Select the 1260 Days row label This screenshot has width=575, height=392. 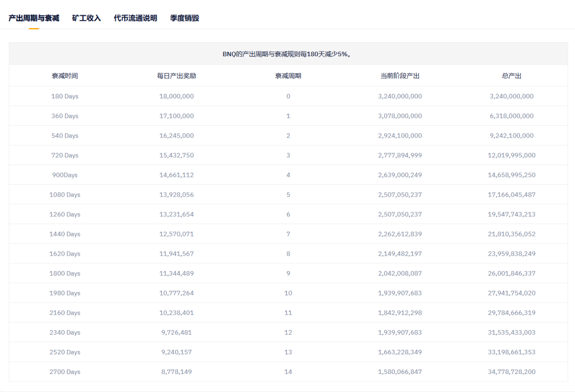click(x=65, y=214)
